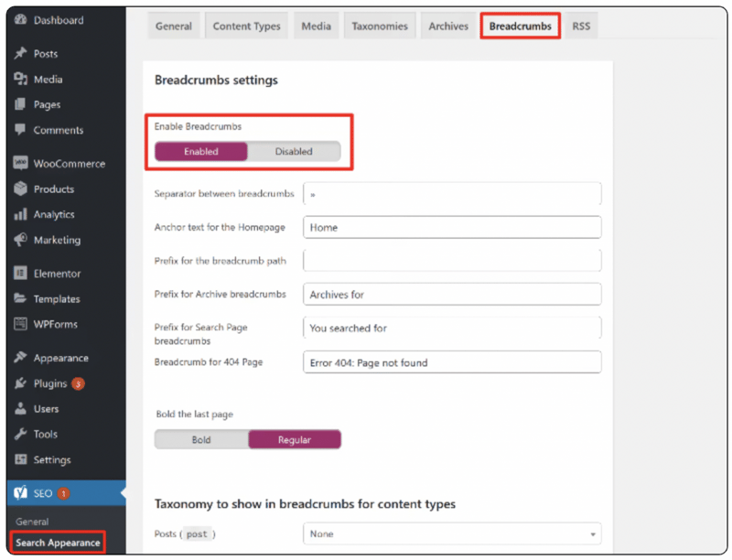The image size is (732, 560).
Task: Click the WooCommerce logo icon
Action: [x=20, y=163]
